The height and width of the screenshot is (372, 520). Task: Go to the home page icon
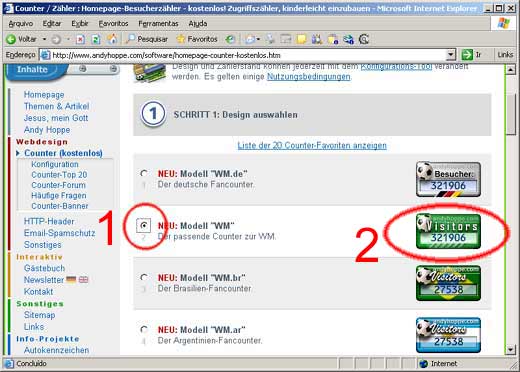tap(112, 39)
